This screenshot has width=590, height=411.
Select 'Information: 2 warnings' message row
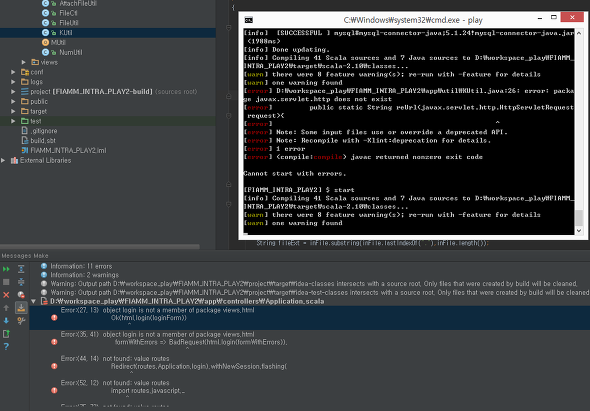click(x=84, y=275)
